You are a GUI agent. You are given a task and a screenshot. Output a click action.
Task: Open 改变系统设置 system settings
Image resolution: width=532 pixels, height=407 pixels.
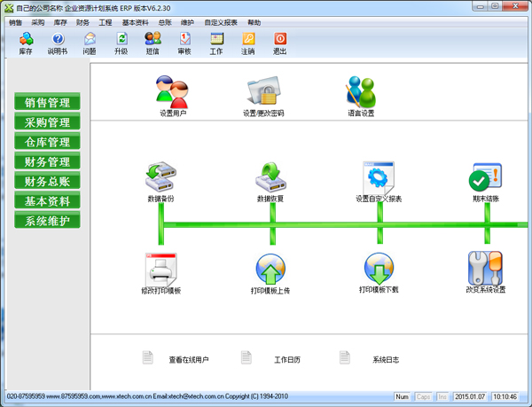tap(486, 269)
